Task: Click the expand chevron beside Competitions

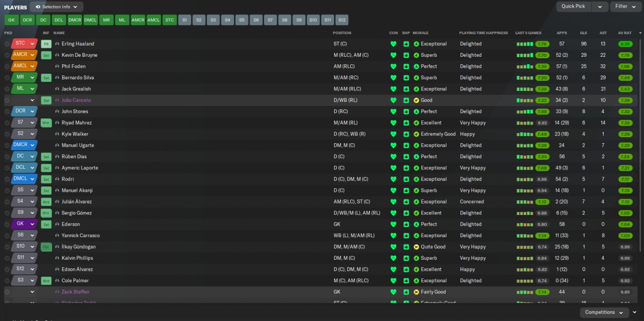Action: tap(635, 312)
